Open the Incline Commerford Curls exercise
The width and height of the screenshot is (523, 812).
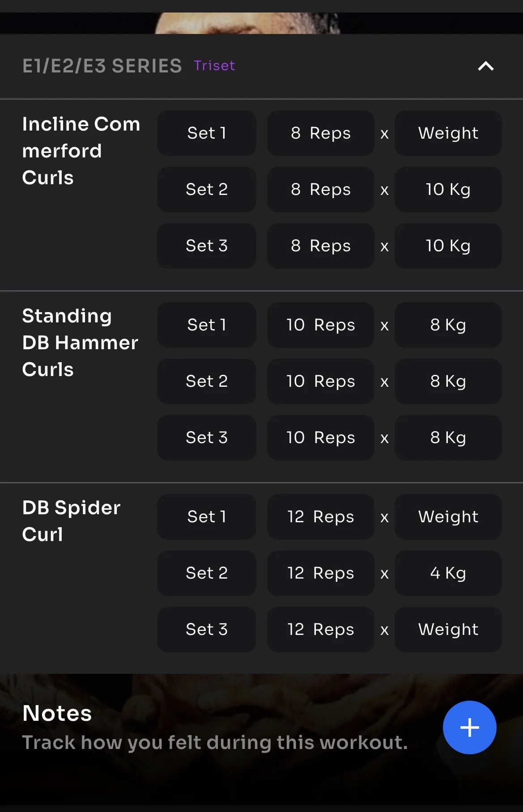(x=81, y=151)
